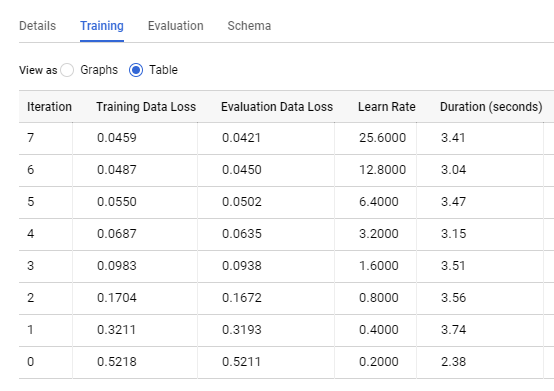Click evaluation loss value 0.1672

coord(242,298)
